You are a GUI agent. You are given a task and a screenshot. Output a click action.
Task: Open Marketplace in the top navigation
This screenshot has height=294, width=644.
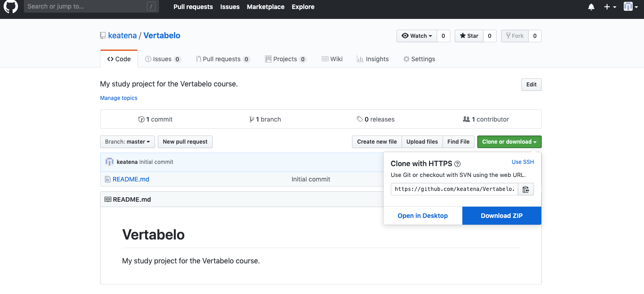pyautogui.click(x=265, y=7)
